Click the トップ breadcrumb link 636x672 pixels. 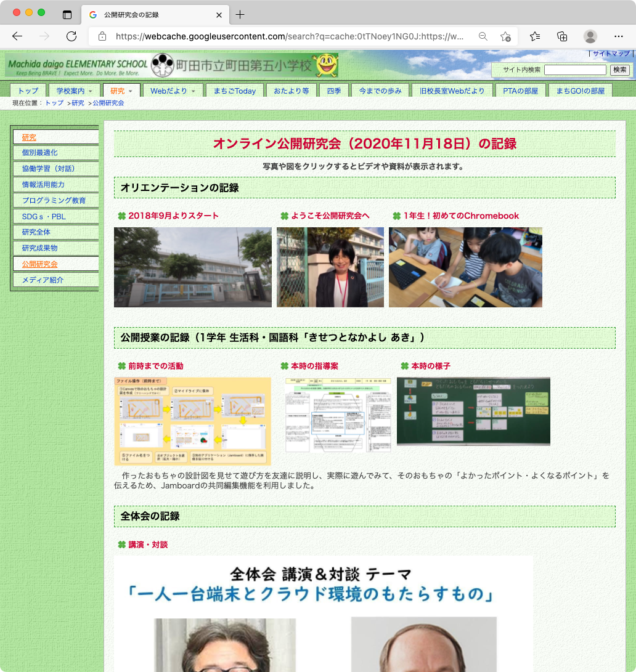pos(54,103)
